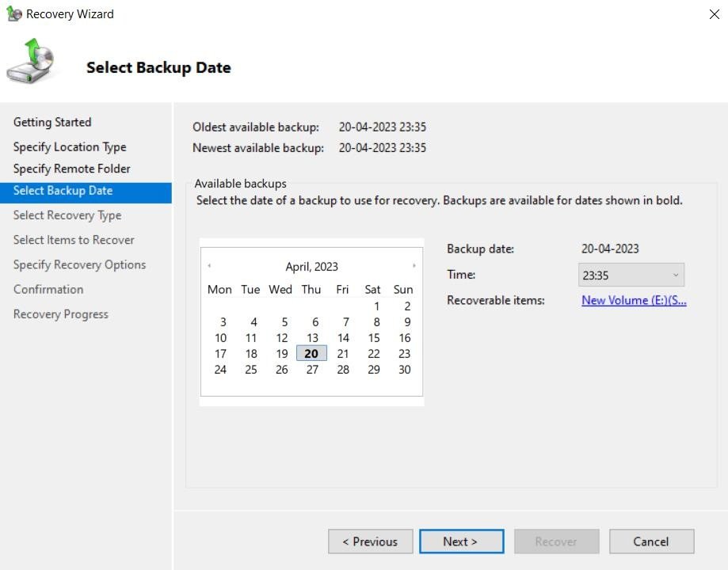Click the Oldest available backup timestamp
Image resolution: width=728 pixels, height=570 pixels.
[383, 127]
